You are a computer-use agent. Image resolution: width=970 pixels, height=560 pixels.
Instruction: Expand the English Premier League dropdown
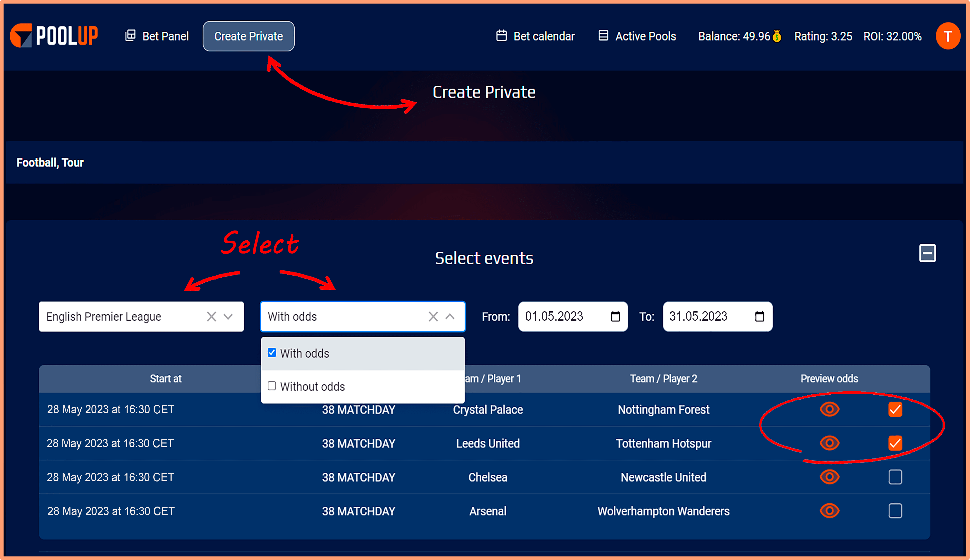tap(228, 317)
